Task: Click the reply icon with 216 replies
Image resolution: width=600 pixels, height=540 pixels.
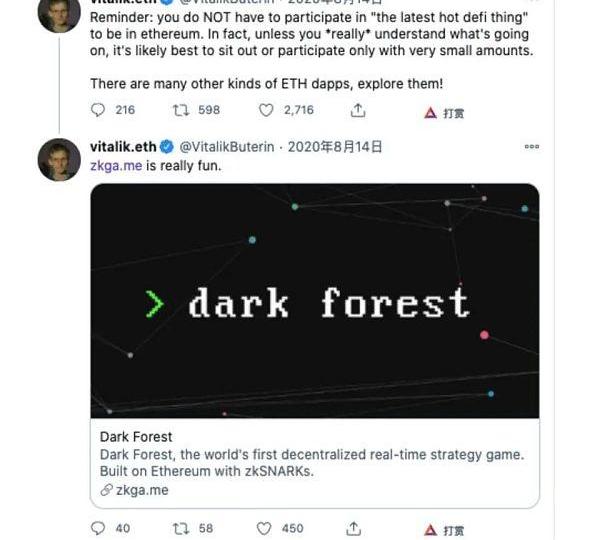Action: 98,112
